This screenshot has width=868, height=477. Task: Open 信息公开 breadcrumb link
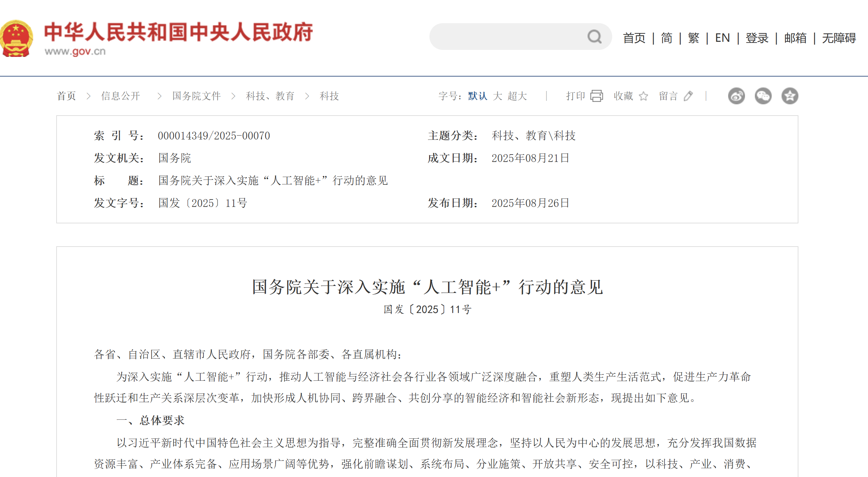tap(121, 96)
